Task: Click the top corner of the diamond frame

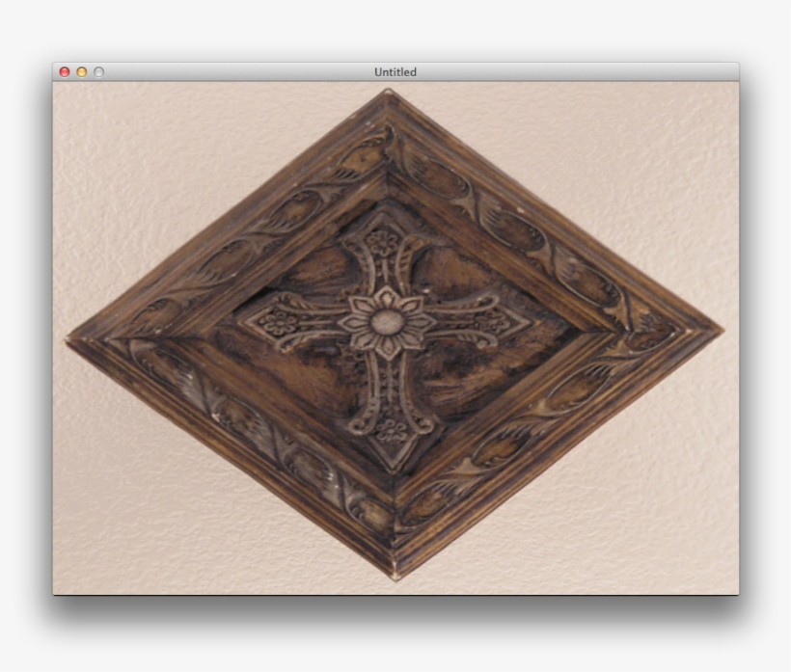Action: coord(388,96)
